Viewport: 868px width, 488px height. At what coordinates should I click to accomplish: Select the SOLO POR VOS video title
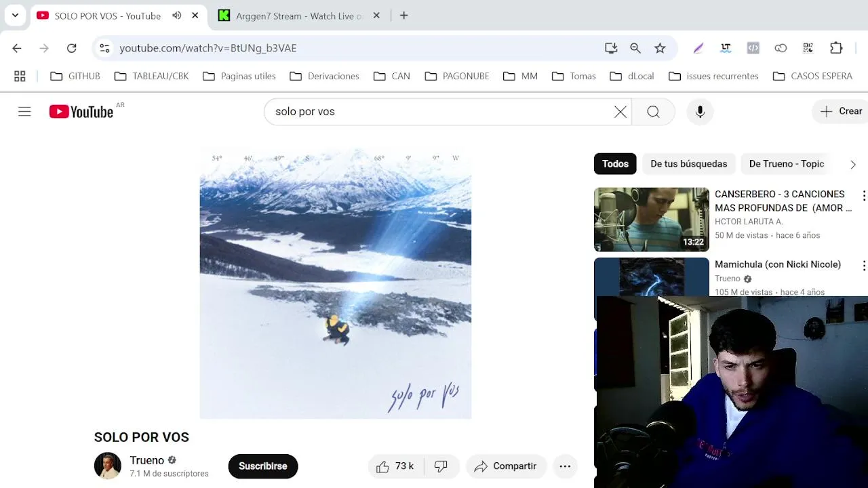tap(142, 437)
